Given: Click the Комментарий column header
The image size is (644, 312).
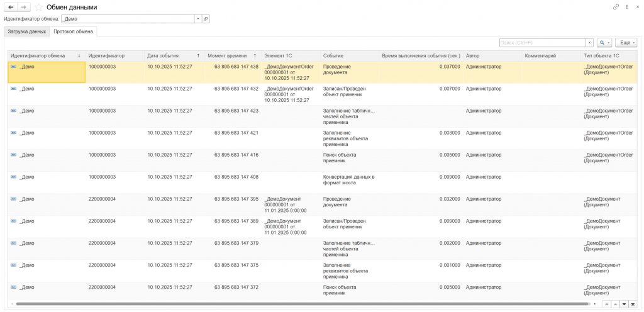Looking at the screenshot, I should [x=552, y=56].
